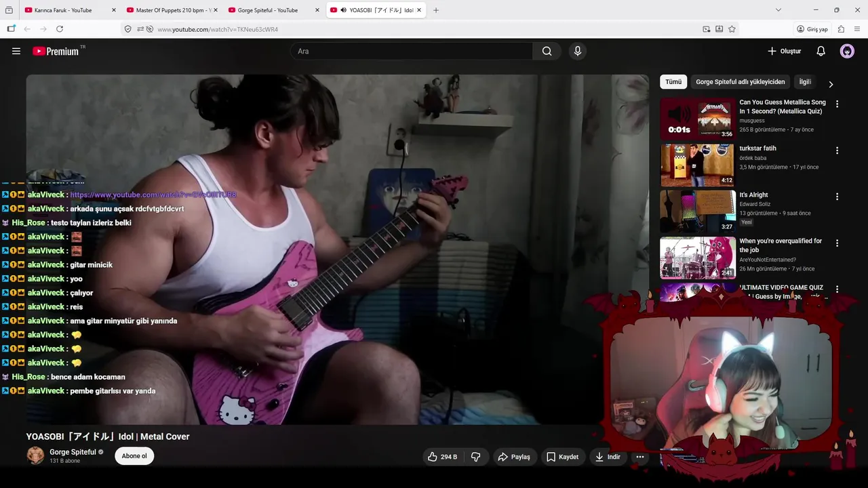Close the Karınca Faruk tab
This screenshot has width=868, height=488.
click(x=113, y=10)
